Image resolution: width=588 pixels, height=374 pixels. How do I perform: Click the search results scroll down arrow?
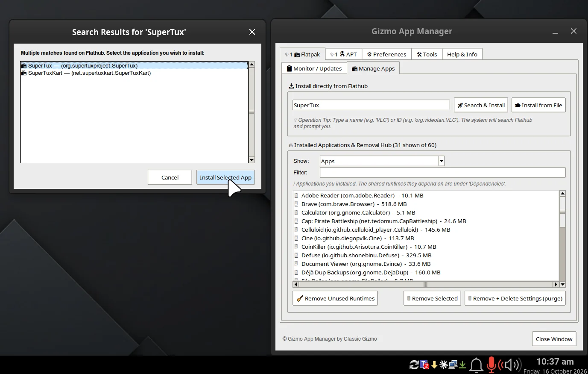[252, 160]
